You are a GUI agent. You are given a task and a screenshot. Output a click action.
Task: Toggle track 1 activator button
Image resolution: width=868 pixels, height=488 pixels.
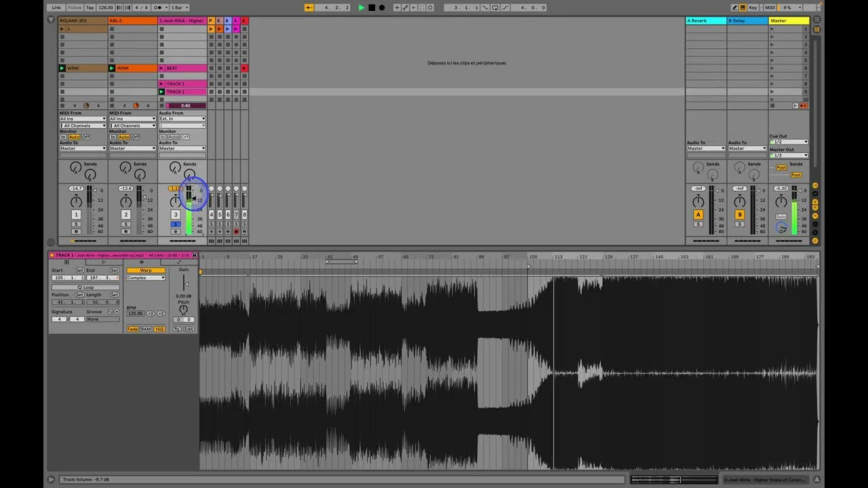click(76, 214)
